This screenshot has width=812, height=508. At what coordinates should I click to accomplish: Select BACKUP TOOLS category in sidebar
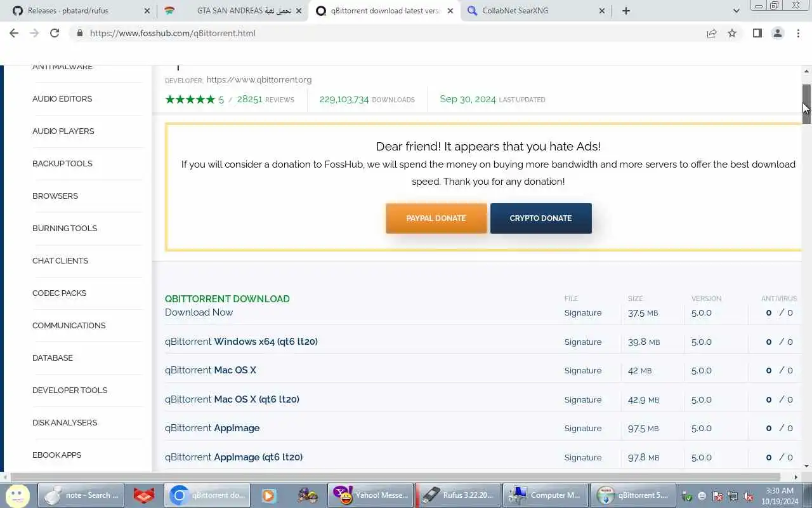coord(62,164)
